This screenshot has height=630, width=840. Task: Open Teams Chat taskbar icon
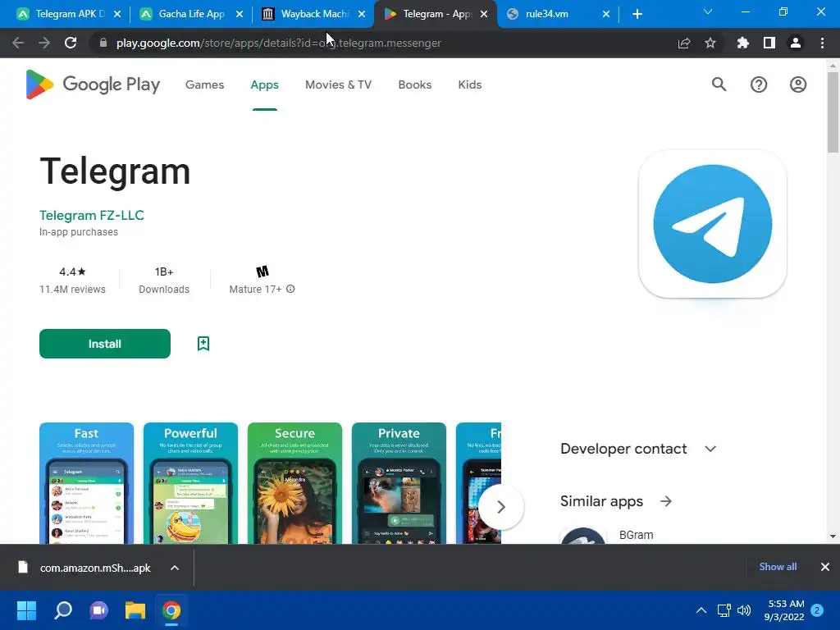98,610
